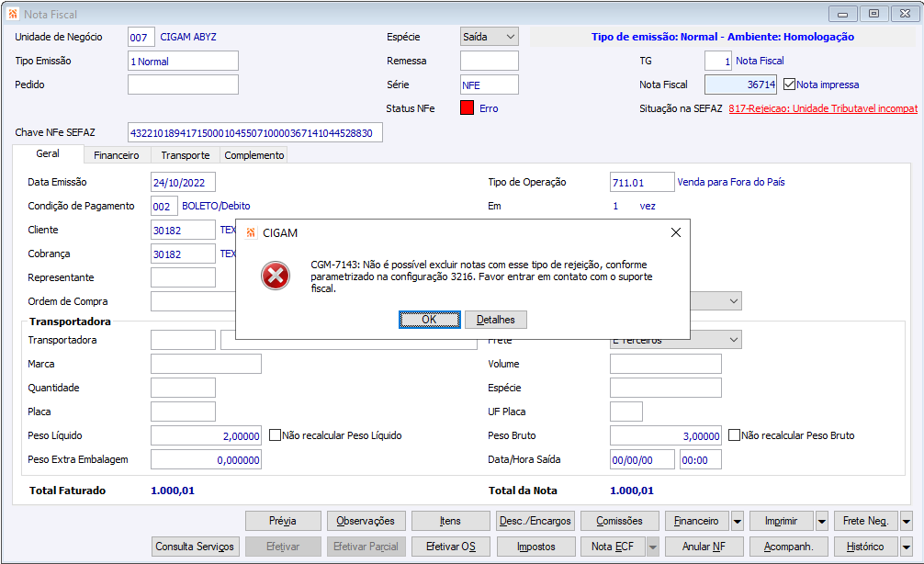Click the Série NFE field

pyautogui.click(x=490, y=85)
